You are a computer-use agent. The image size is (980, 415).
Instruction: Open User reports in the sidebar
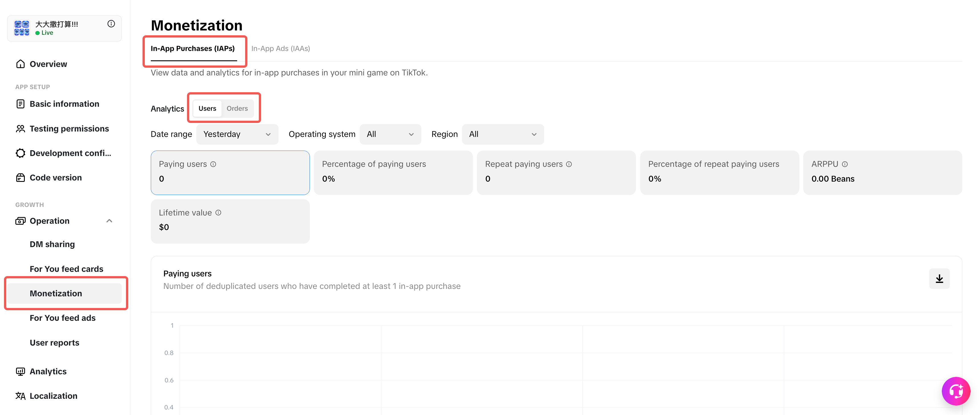click(x=54, y=342)
